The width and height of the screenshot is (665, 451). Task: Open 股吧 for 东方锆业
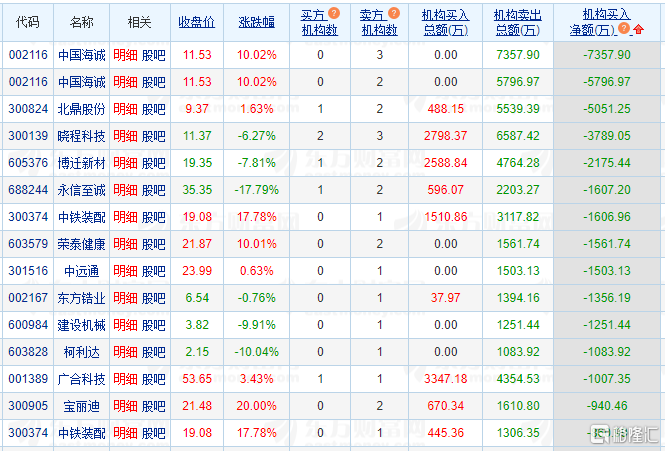pyautogui.click(x=153, y=298)
